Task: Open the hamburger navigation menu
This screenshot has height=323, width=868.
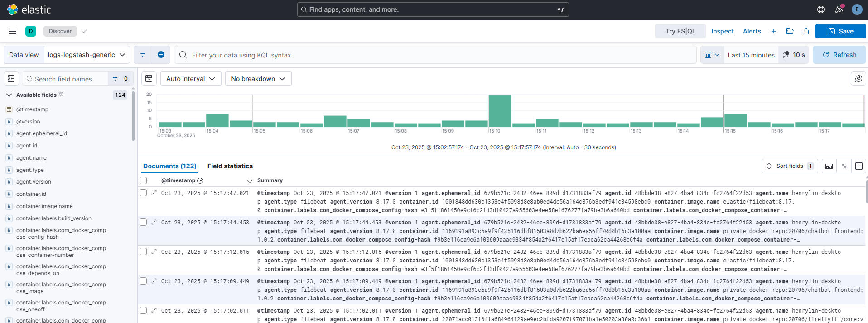Action: click(13, 31)
